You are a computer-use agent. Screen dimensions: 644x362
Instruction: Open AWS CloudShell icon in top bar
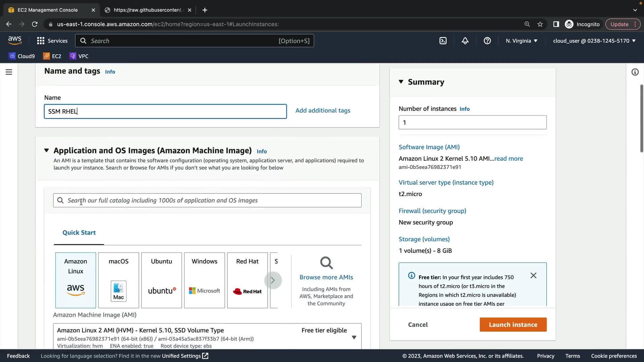(443, 41)
